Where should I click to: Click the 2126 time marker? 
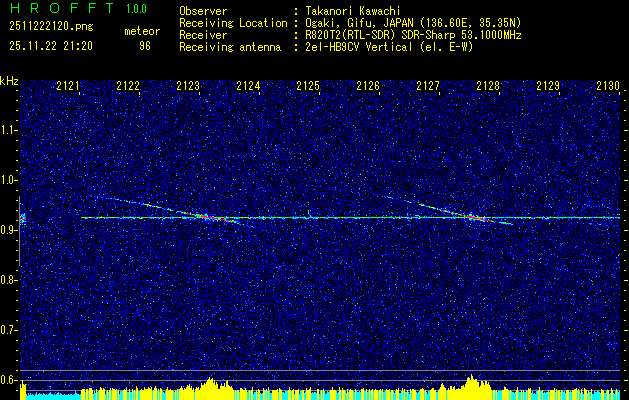(368, 86)
